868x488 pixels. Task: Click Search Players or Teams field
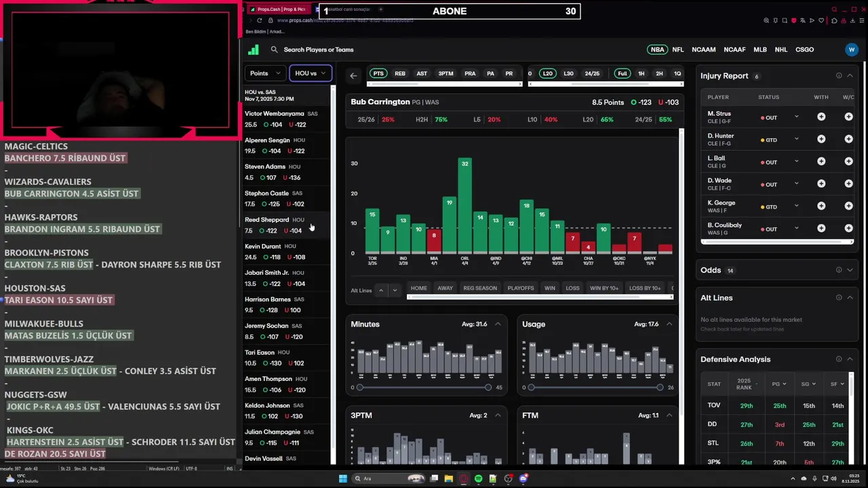(x=319, y=49)
